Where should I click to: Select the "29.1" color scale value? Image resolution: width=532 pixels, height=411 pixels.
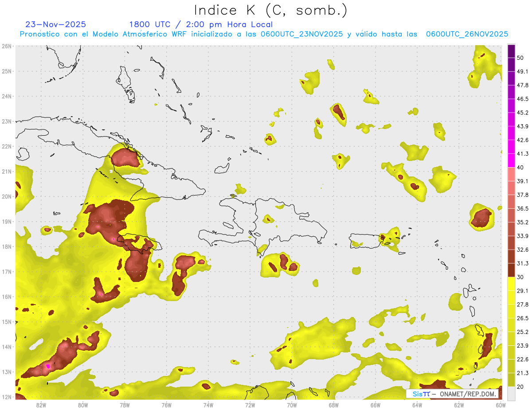[522, 291]
